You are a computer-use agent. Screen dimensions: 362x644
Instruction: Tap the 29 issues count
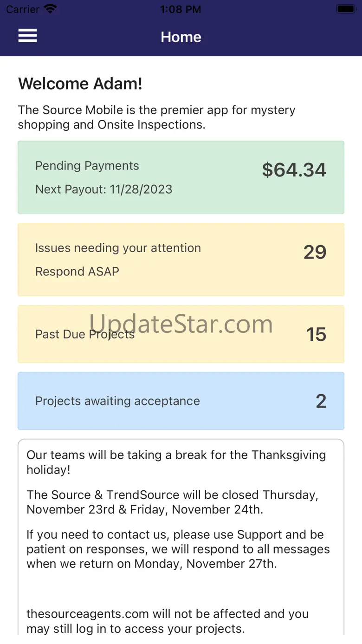pos(315,252)
